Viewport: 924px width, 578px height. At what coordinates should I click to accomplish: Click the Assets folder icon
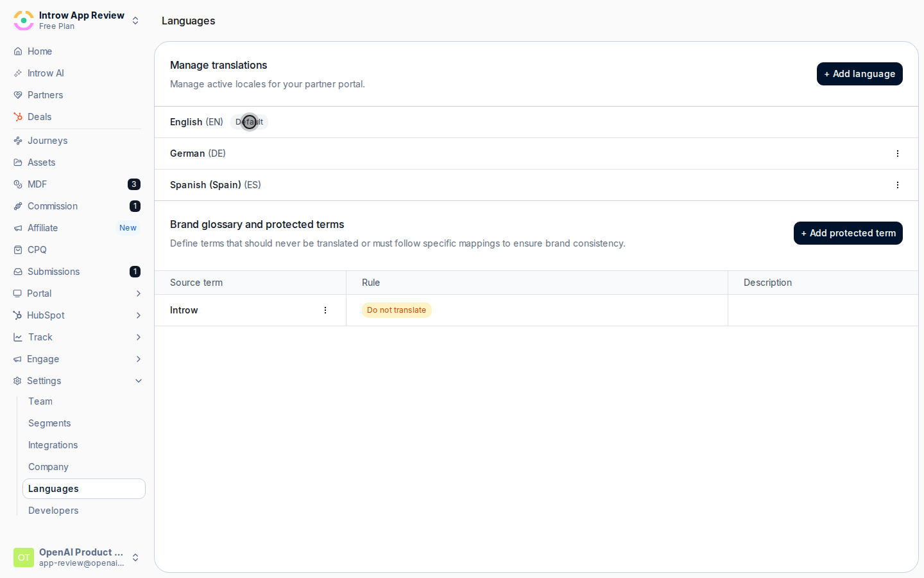[x=18, y=162]
